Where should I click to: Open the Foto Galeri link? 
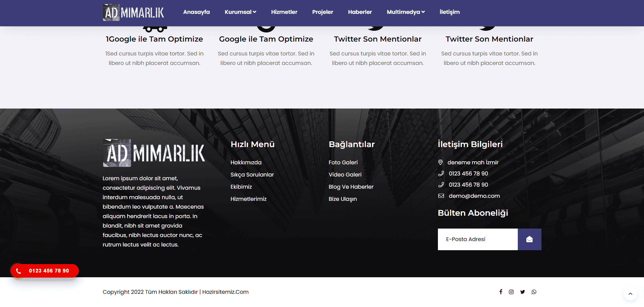[343, 162]
